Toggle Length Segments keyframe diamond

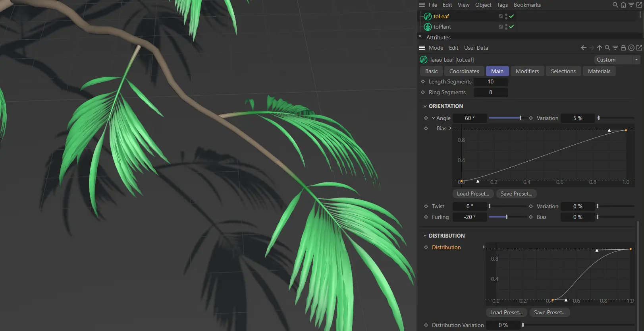pos(423,81)
